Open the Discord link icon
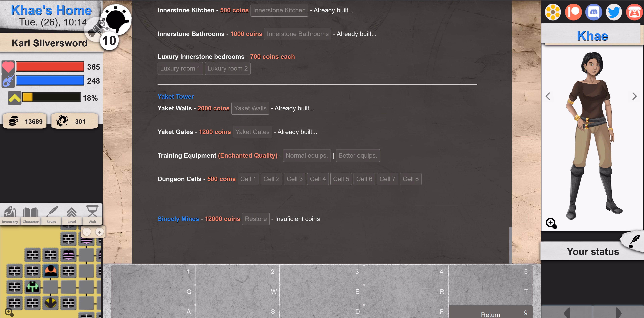Image resolution: width=644 pixels, height=318 pixels. point(593,12)
